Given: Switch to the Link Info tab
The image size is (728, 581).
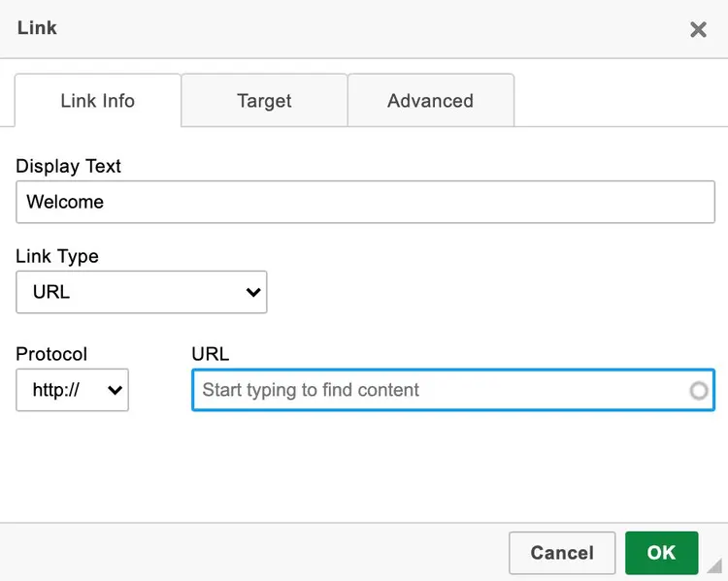Looking at the screenshot, I should coord(97,101).
